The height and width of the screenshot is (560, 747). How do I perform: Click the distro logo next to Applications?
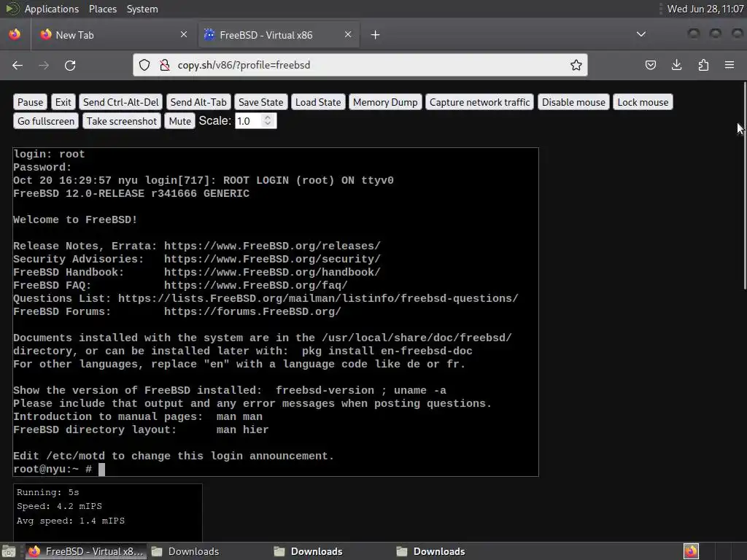coord(12,9)
